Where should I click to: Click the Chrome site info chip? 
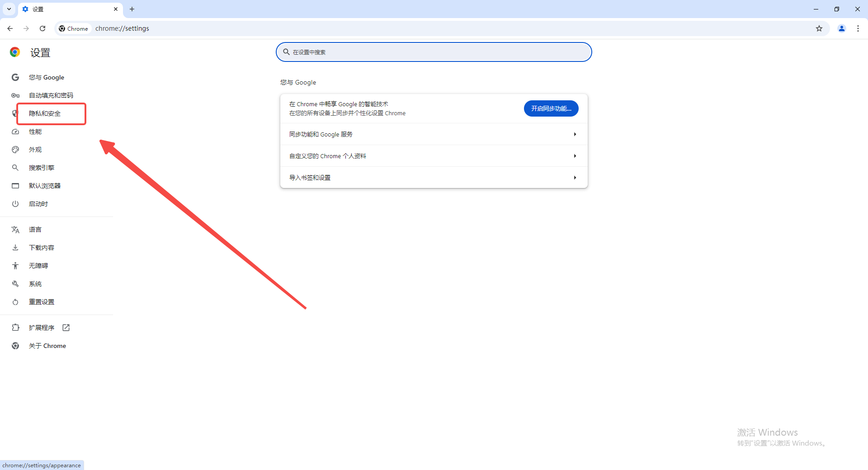tap(74, 28)
